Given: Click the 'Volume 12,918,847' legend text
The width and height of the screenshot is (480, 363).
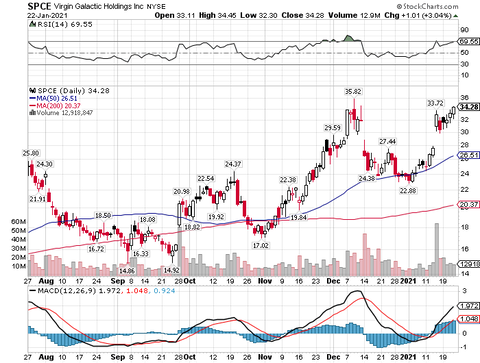Looking at the screenshot, I should coord(65,113).
